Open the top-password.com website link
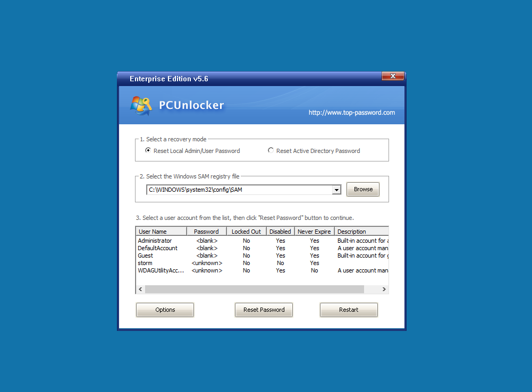 click(351, 113)
